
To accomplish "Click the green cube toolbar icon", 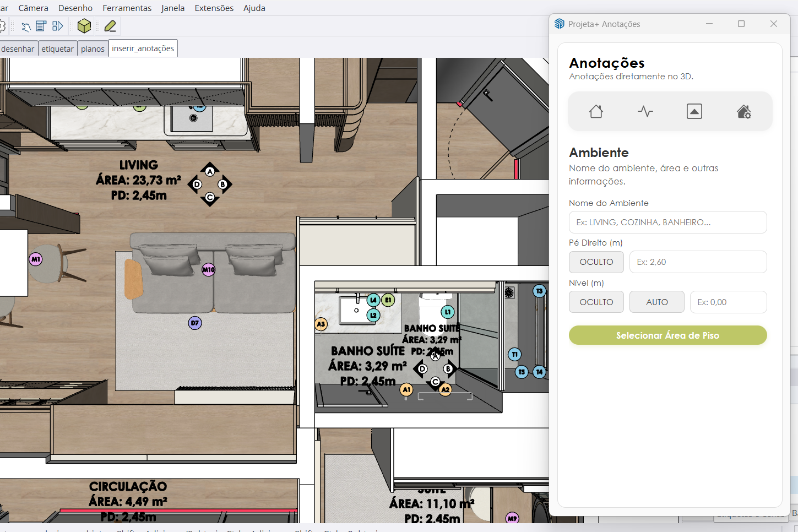I will click(84, 26).
